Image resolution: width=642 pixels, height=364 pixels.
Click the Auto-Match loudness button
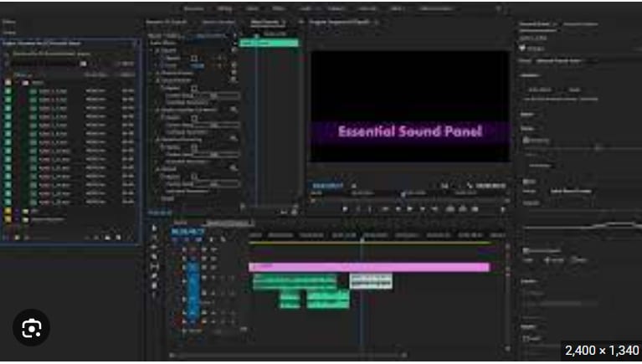tap(540, 90)
